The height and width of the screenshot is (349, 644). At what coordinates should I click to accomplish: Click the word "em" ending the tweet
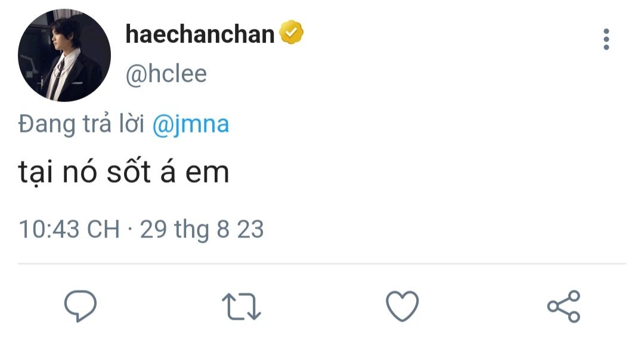(207, 174)
